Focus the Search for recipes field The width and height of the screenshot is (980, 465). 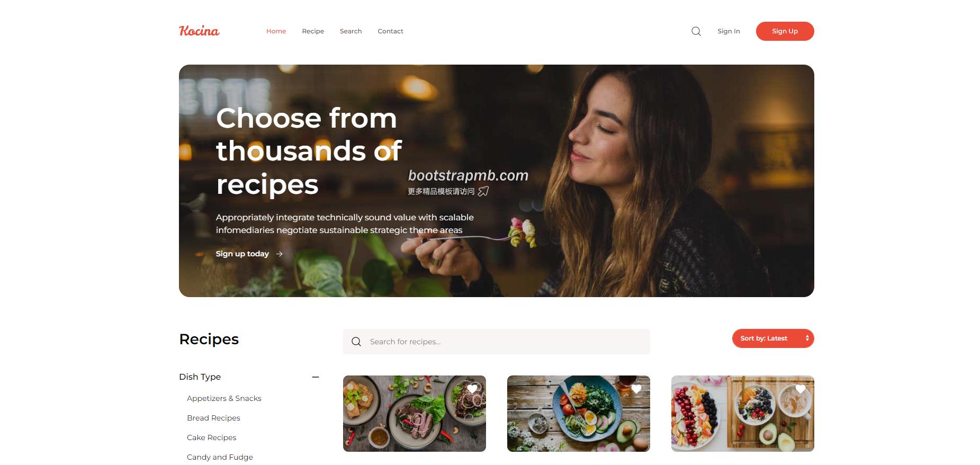click(497, 342)
